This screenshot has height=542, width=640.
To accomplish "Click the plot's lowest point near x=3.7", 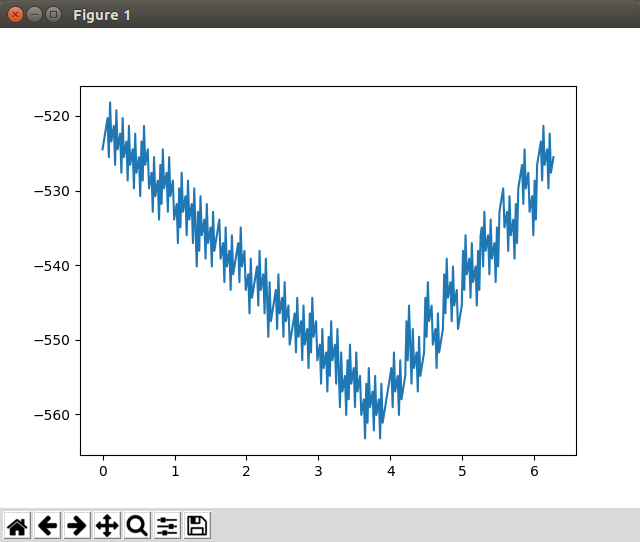I will point(365,438).
